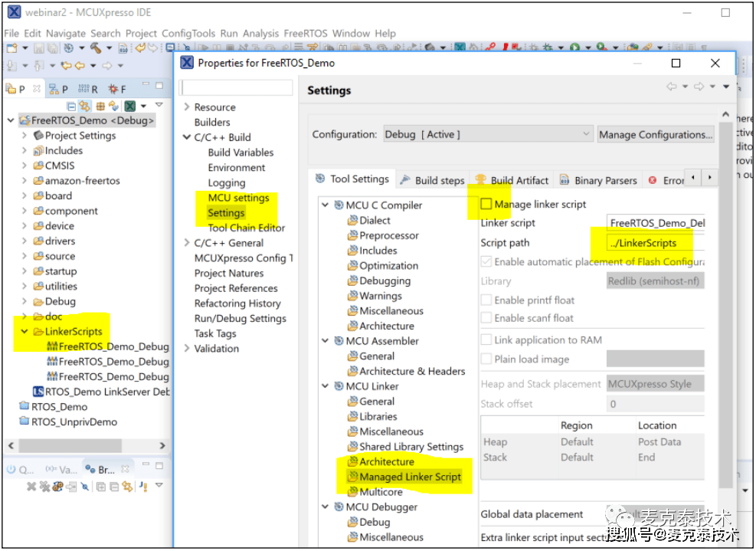Click the Manage Configurations button

click(x=655, y=134)
